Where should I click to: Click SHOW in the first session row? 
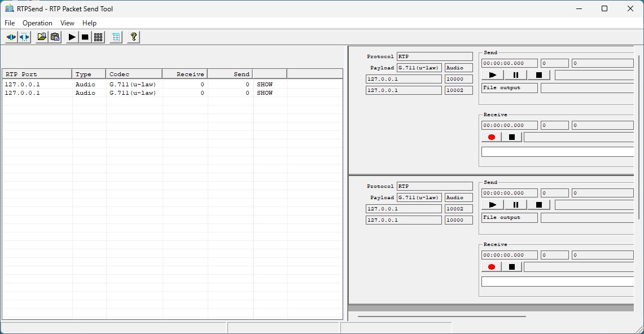265,85
